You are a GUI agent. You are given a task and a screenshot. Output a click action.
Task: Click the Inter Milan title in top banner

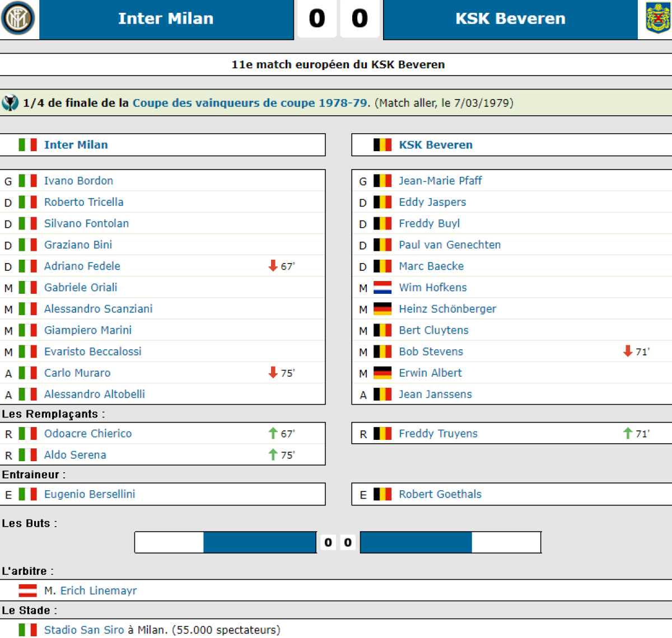click(x=166, y=18)
